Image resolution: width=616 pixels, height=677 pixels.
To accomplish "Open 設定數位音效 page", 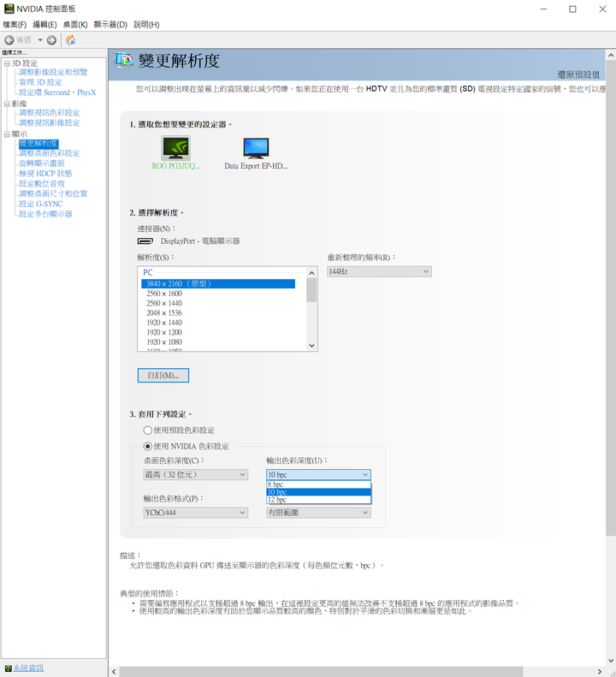I will [x=41, y=183].
